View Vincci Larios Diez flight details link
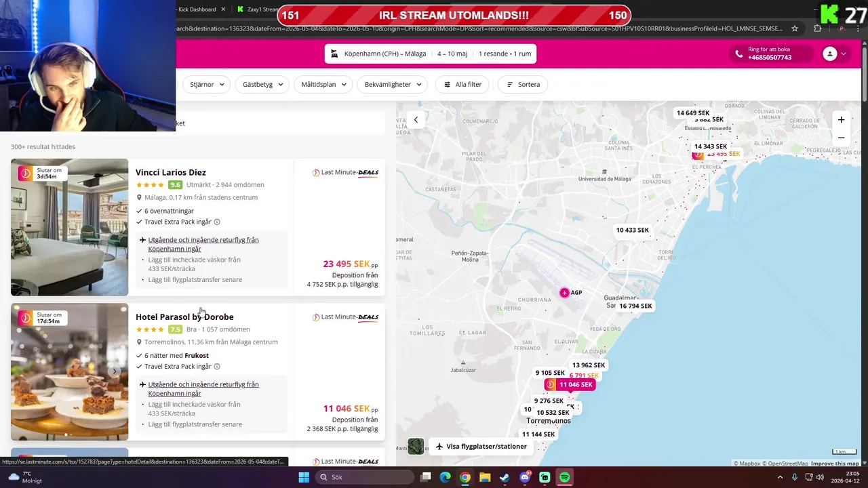 203,244
